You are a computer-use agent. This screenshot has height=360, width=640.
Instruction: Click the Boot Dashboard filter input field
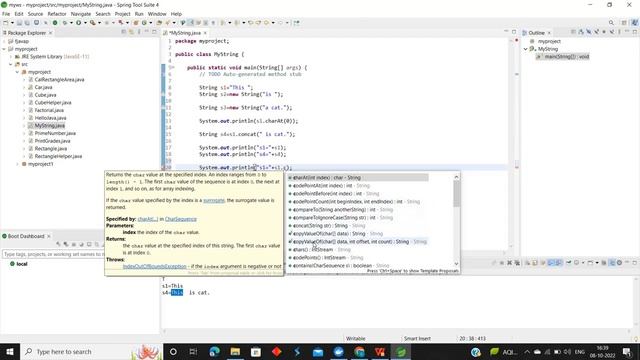[53, 254]
